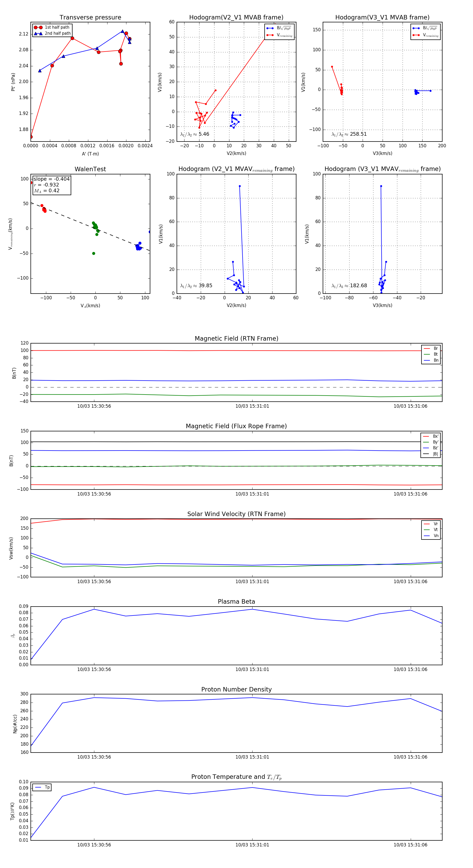Click the λ1/λ2 ≈ 5.46 annotation

194,134
